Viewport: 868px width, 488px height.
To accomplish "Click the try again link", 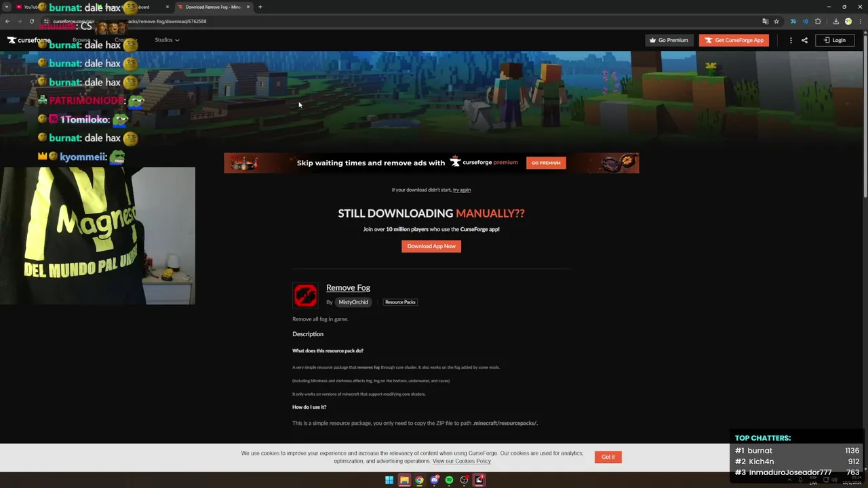I will 462,190.
